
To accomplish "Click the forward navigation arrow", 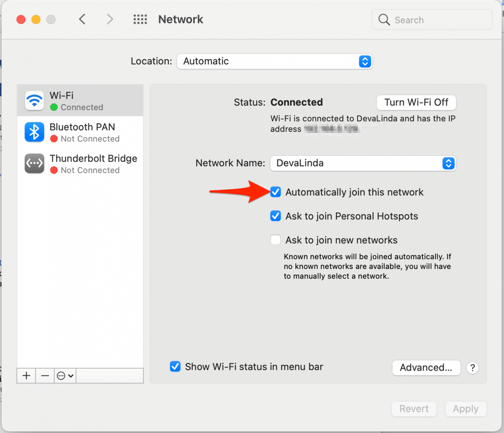I will [x=110, y=19].
